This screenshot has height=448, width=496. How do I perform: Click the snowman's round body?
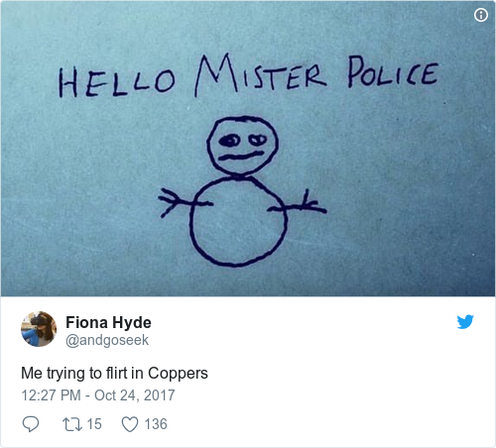238,221
